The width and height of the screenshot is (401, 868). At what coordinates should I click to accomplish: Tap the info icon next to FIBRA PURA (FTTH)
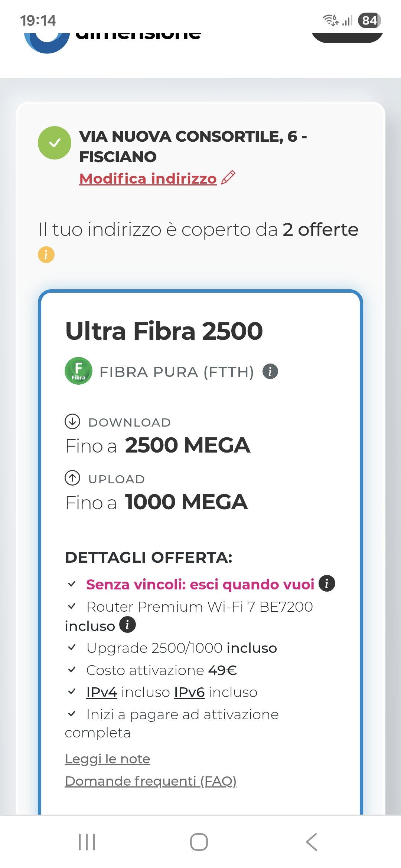270,371
